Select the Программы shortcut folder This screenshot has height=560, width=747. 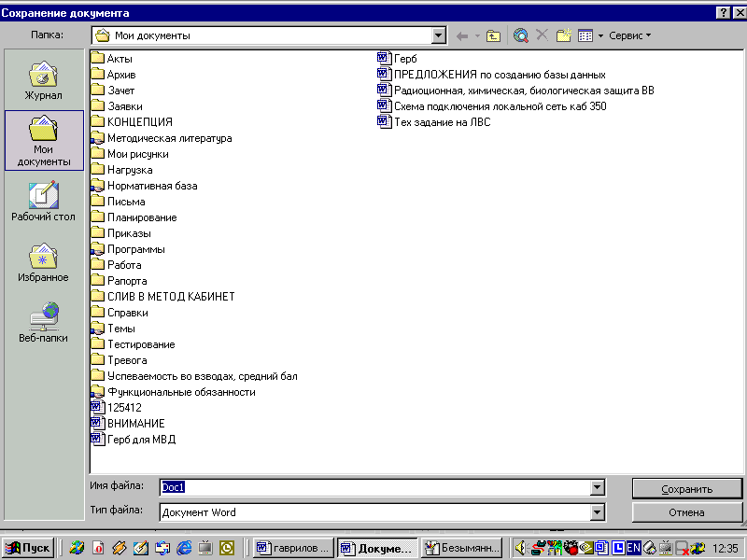128,249
